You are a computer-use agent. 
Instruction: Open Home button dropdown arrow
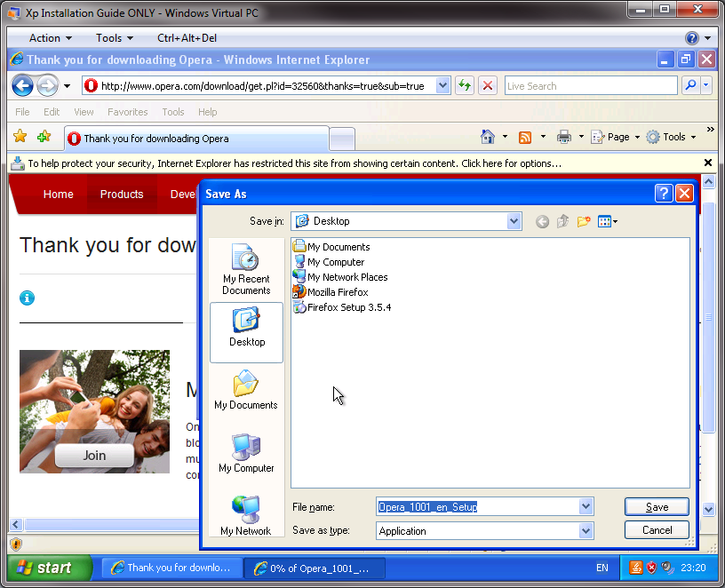(505, 137)
